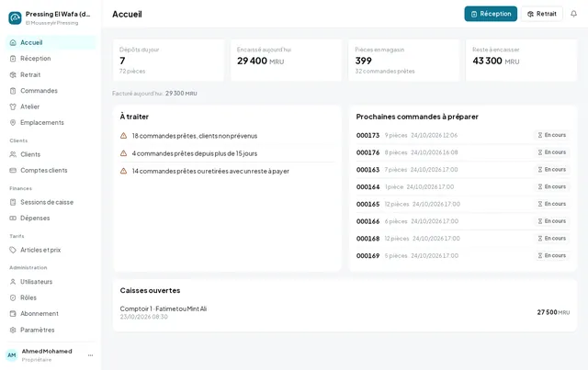
Task: Click Facturé aujourd'hui 29 300 MRU text
Action: point(154,94)
